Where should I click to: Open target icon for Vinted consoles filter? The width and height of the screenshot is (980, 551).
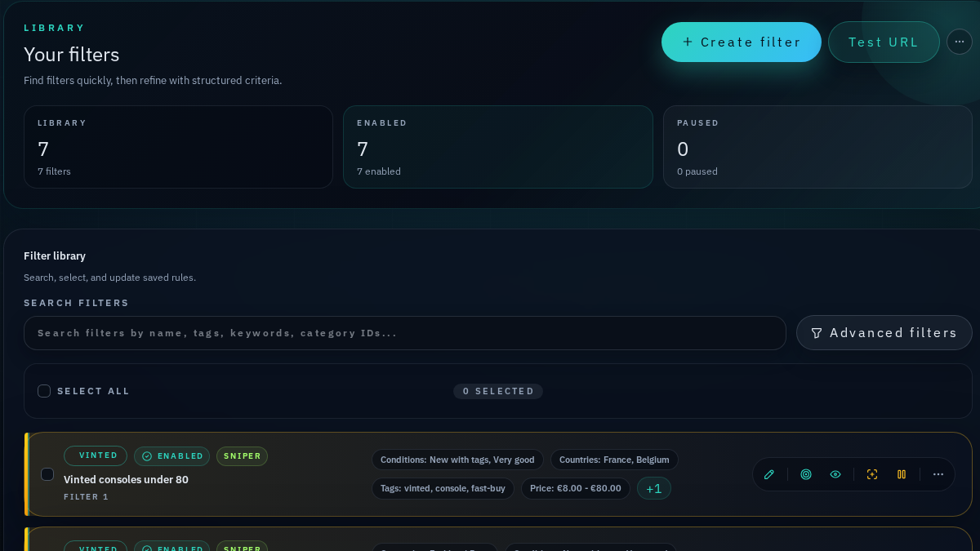tap(806, 474)
